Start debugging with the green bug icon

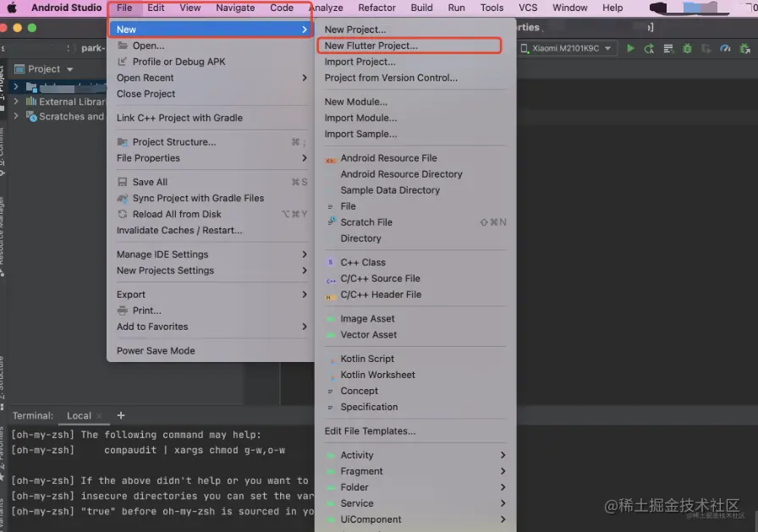pos(687,48)
